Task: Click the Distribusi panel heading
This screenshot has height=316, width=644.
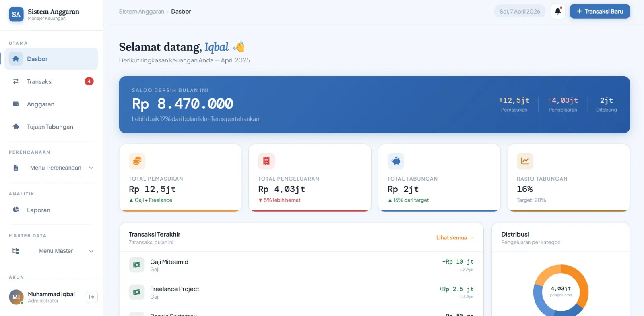Action: [x=515, y=234]
